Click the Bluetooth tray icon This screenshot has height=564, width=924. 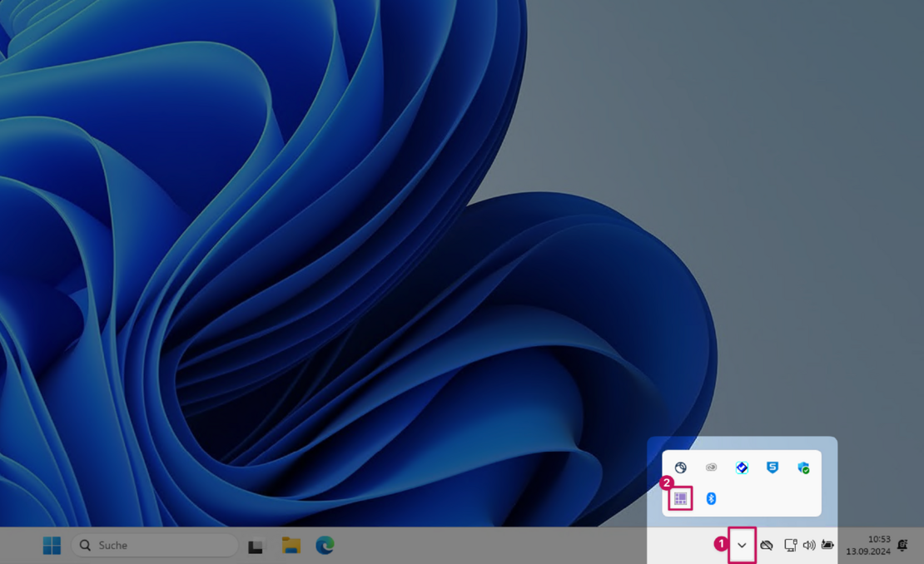point(711,498)
